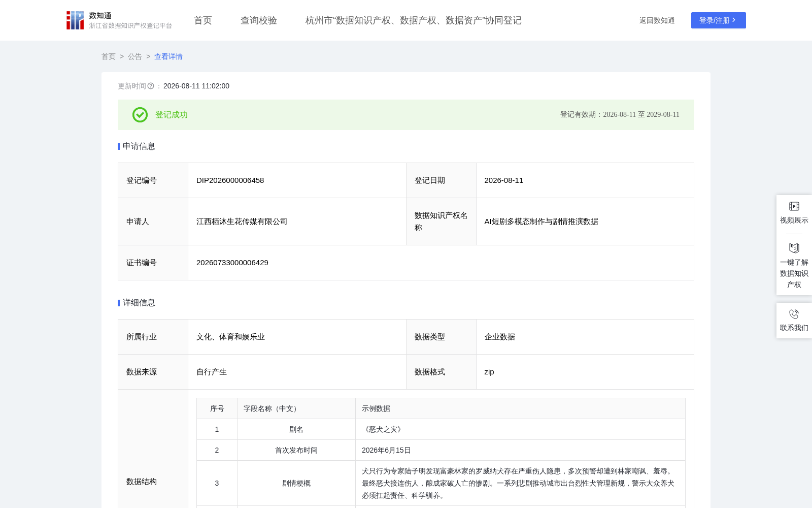This screenshot has height=508, width=812.
Task: Click the 返回数知通 link
Action: pyautogui.click(x=657, y=20)
